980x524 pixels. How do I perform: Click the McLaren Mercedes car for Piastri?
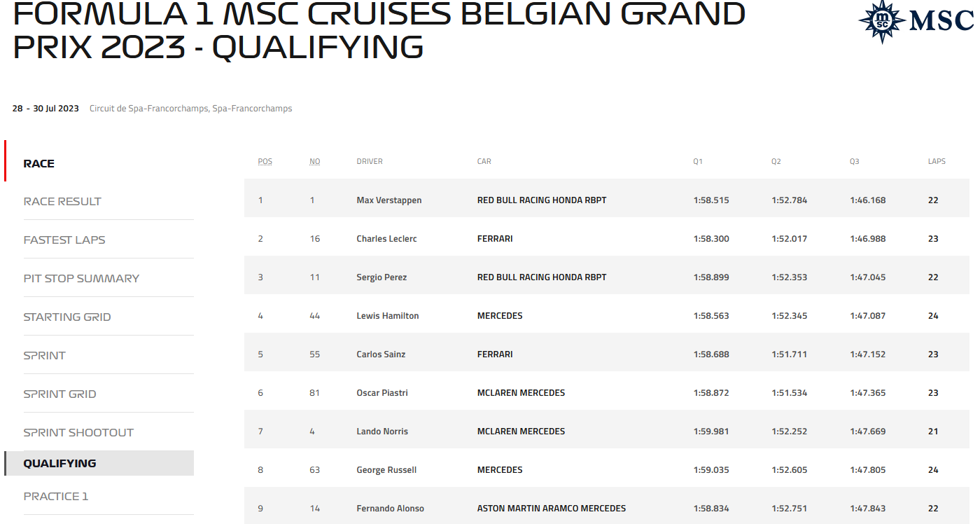[521, 393]
